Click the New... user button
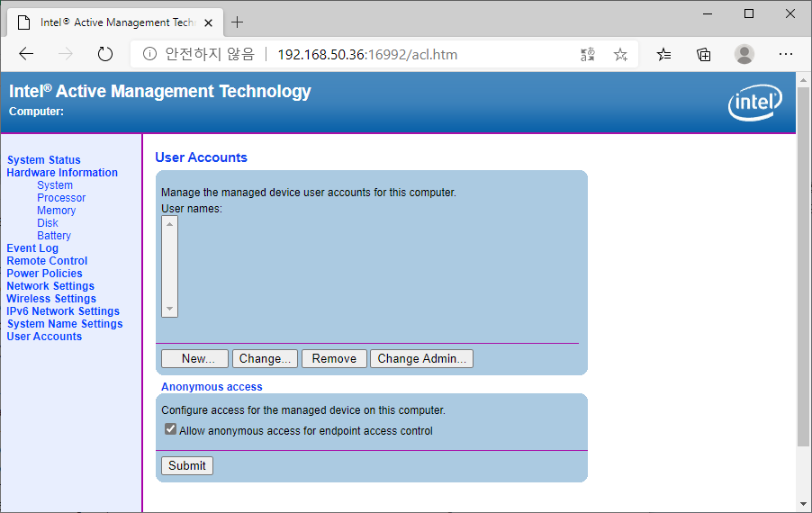812x513 pixels. pos(194,359)
